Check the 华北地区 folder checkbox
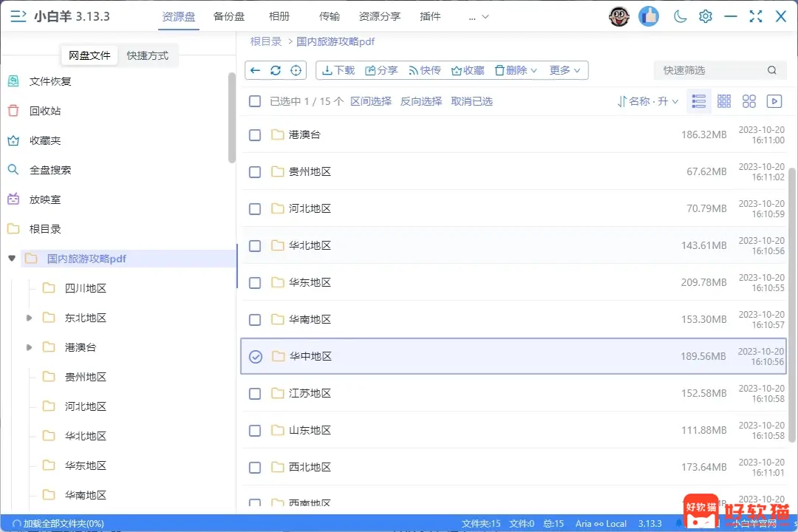The image size is (798, 532). [x=255, y=246]
